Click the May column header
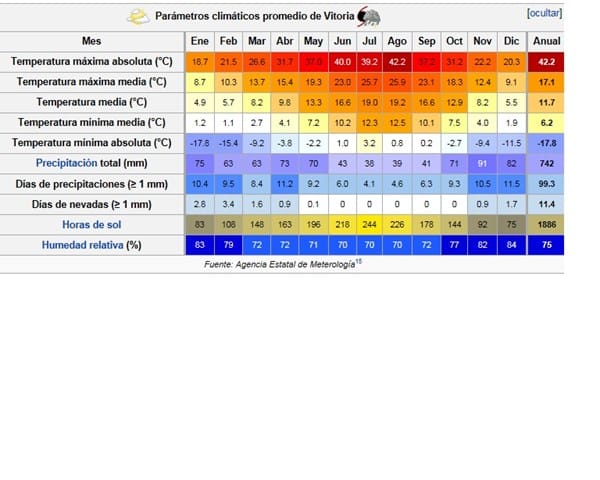 pyautogui.click(x=313, y=41)
